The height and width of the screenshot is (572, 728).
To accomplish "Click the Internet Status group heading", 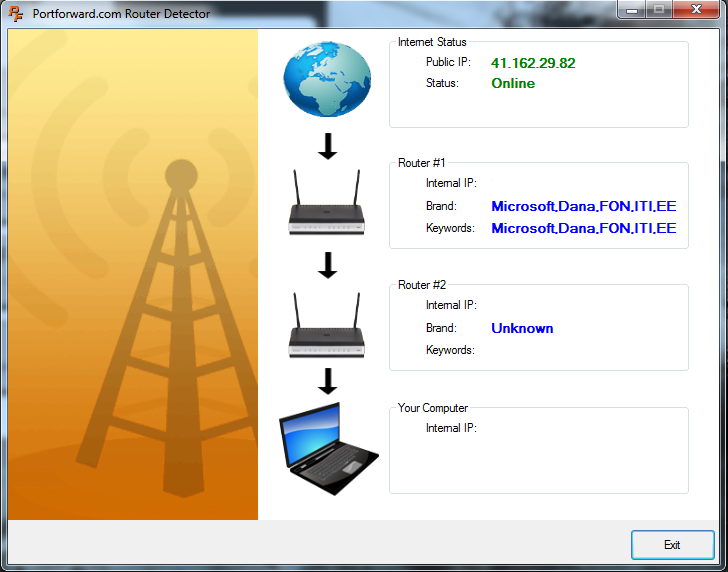I will [432, 42].
